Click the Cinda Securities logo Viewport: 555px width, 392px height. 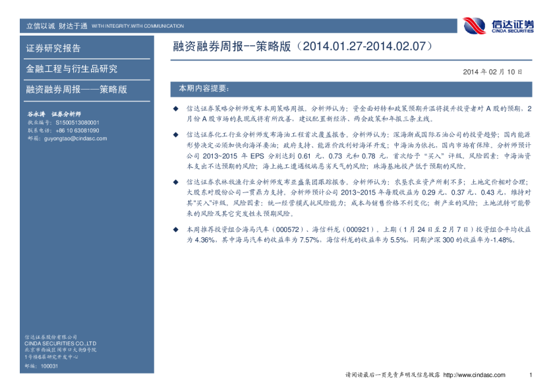point(498,26)
